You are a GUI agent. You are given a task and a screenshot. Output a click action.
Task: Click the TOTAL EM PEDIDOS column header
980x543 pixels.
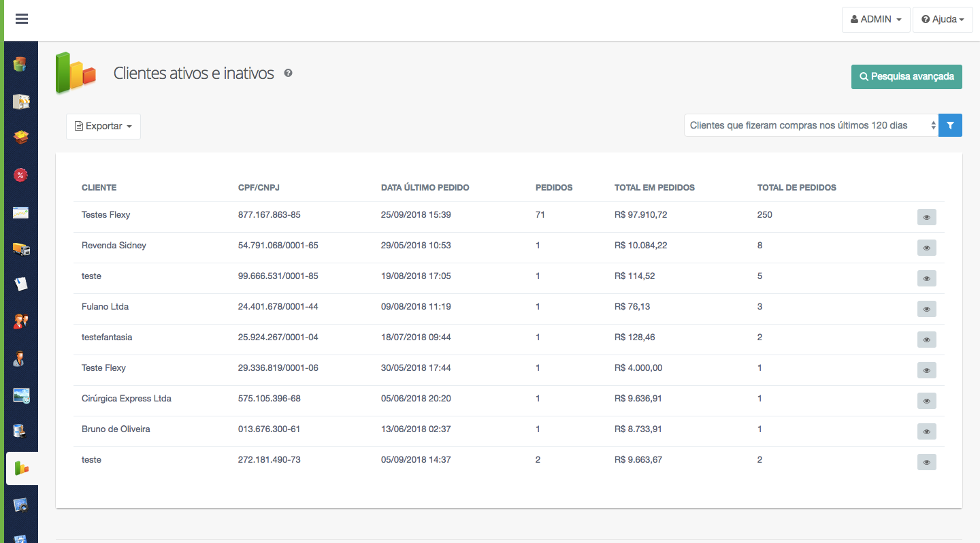[x=655, y=188]
